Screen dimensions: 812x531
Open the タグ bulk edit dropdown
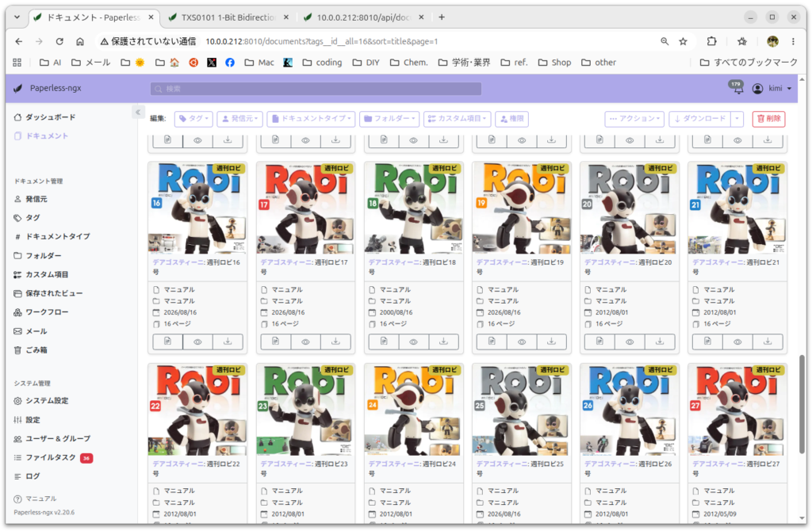[193, 119]
